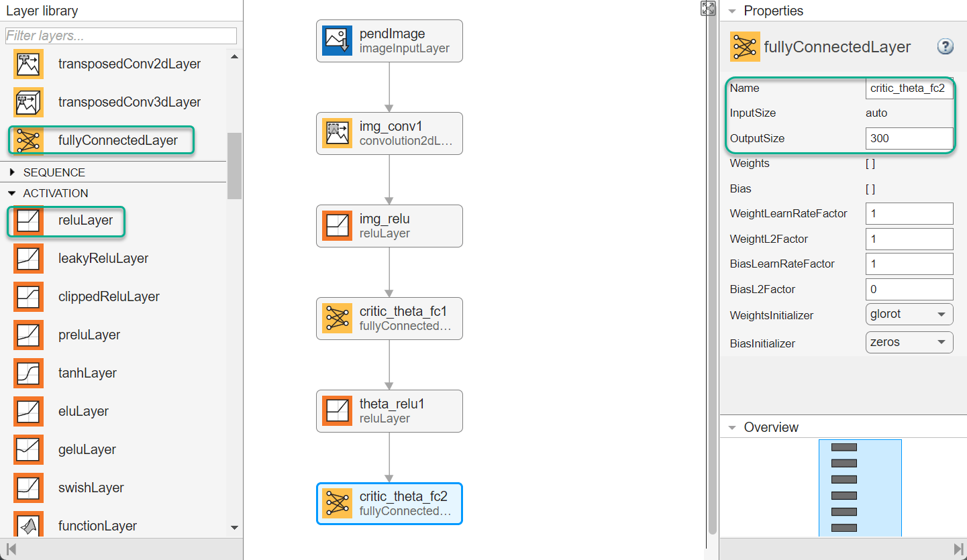Click the Filter layers search box

click(121, 36)
